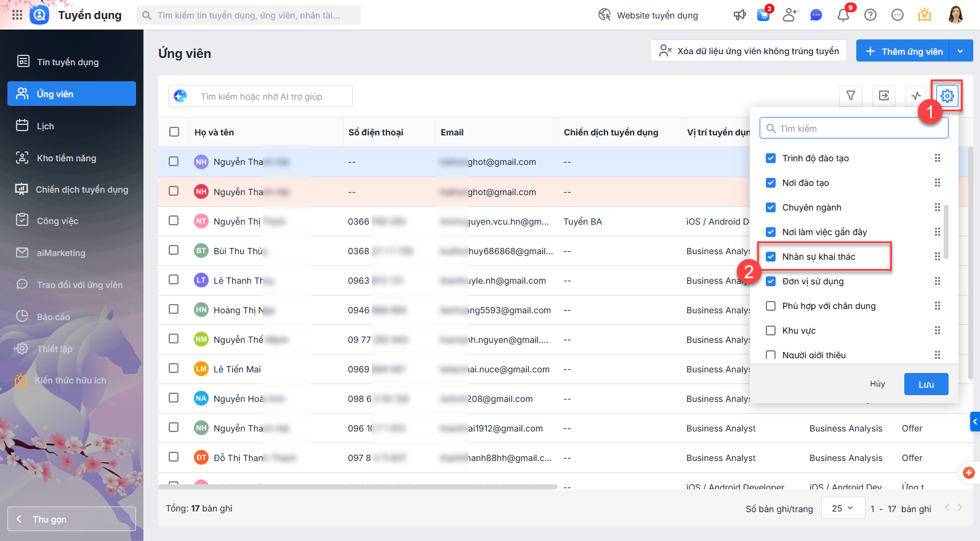The height and width of the screenshot is (541, 980).
Task: Click the AI assistant sparkle icon
Action: coord(180,96)
